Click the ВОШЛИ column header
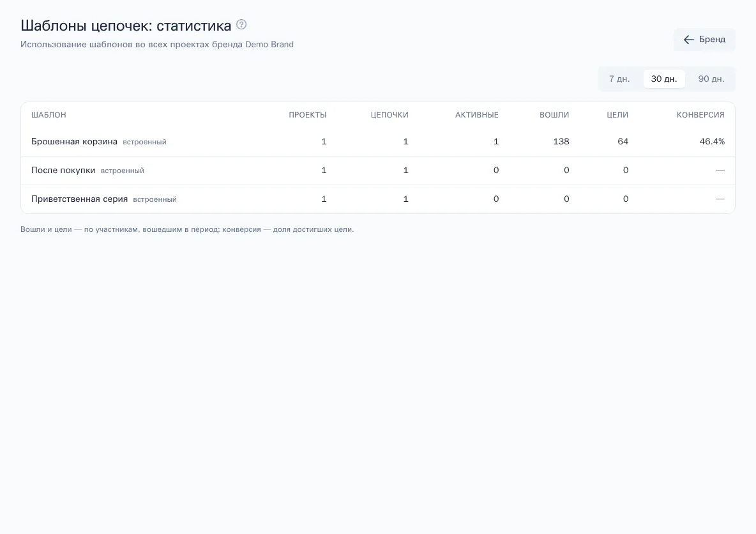 point(554,115)
